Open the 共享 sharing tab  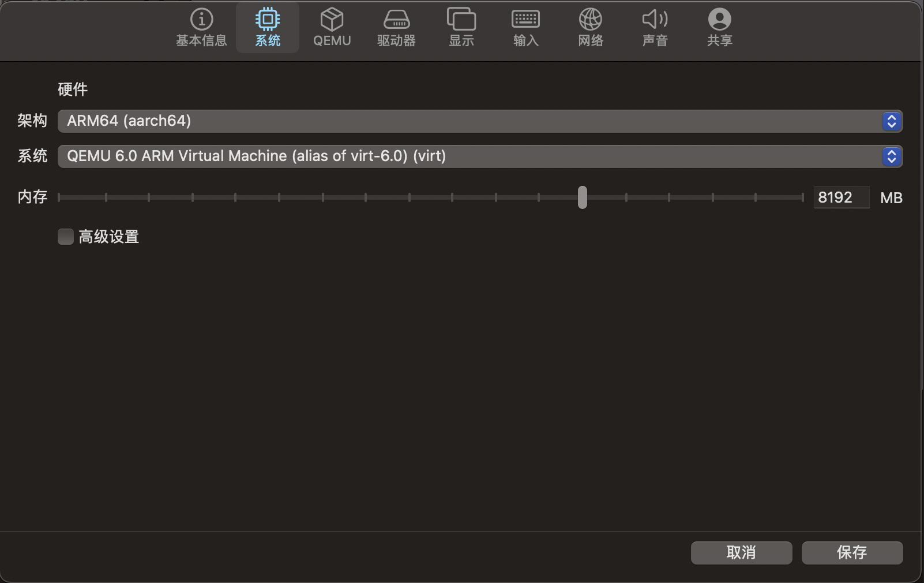click(719, 28)
